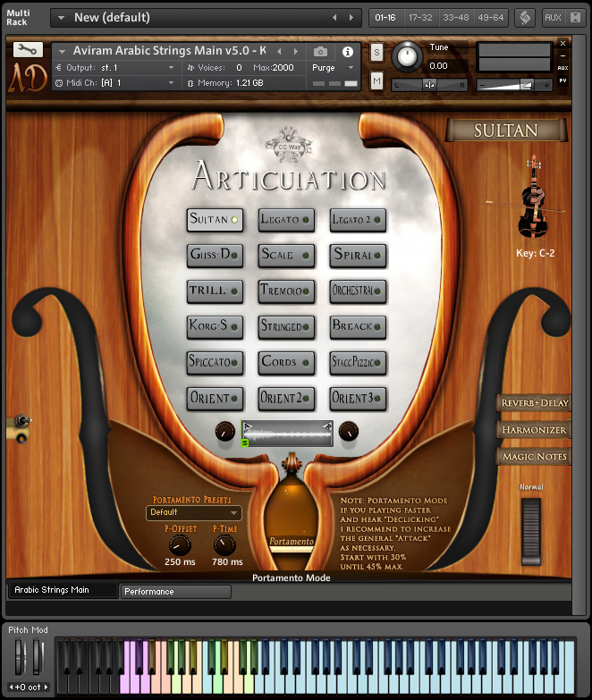Viewport: 592px width, 700px height.
Task: Switch to rack page 01-16
Action: point(385,17)
